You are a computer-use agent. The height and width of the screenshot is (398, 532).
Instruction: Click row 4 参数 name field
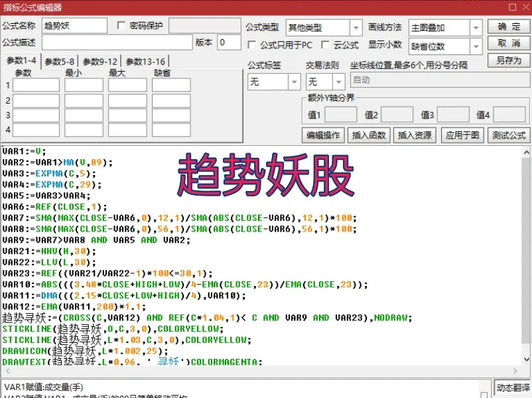click(36, 130)
